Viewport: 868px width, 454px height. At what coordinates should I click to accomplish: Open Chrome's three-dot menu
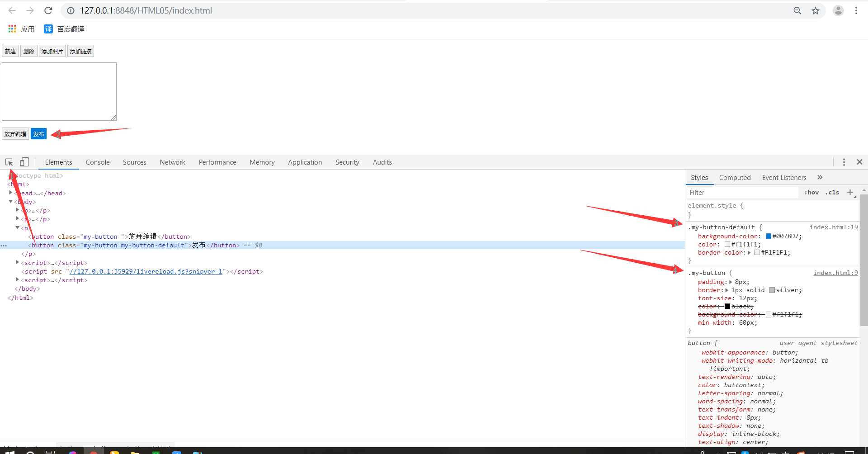pyautogui.click(x=856, y=10)
